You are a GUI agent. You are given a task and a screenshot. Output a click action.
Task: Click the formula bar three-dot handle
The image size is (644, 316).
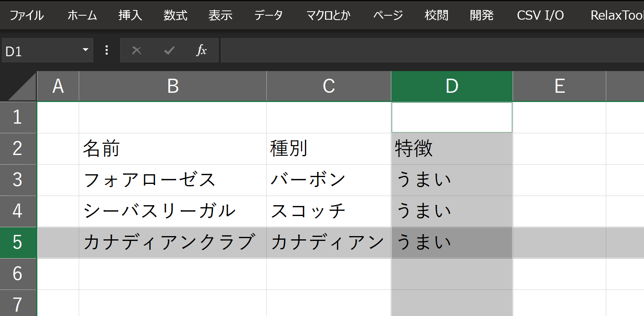[x=106, y=50]
